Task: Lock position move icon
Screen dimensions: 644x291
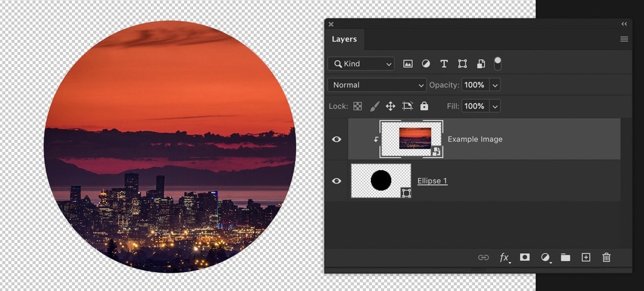Action: point(391,106)
